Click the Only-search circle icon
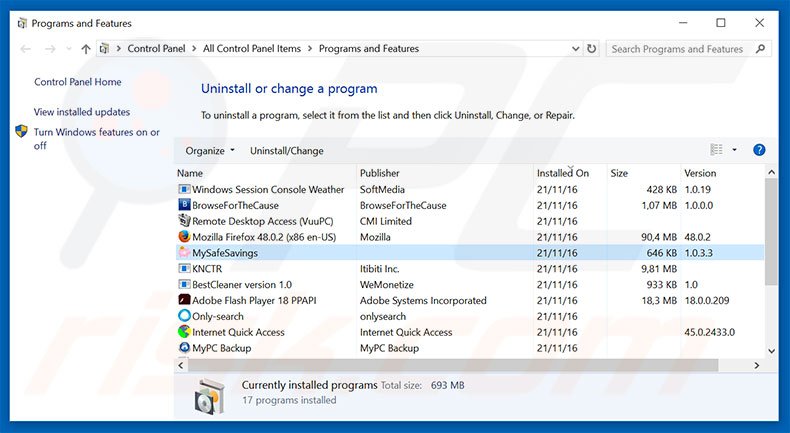Viewport: 790px width, 433px height. pyautogui.click(x=184, y=316)
